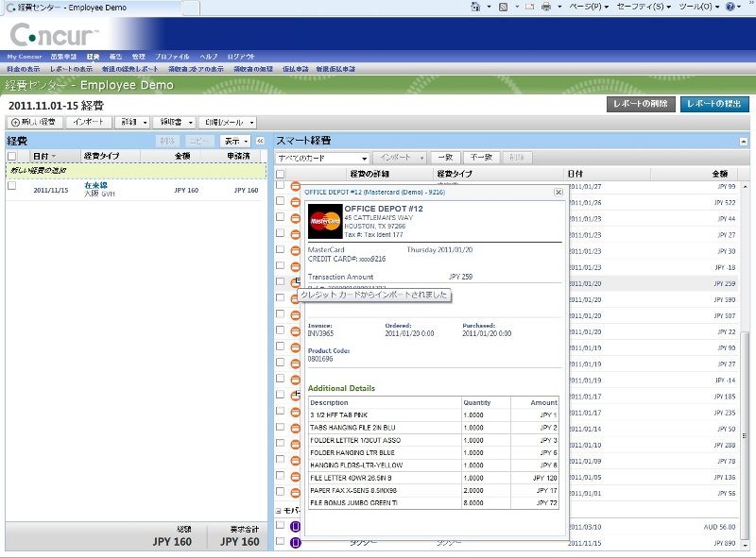
Task: Click インポート button in the report toolbar
Action: coord(88,123)
